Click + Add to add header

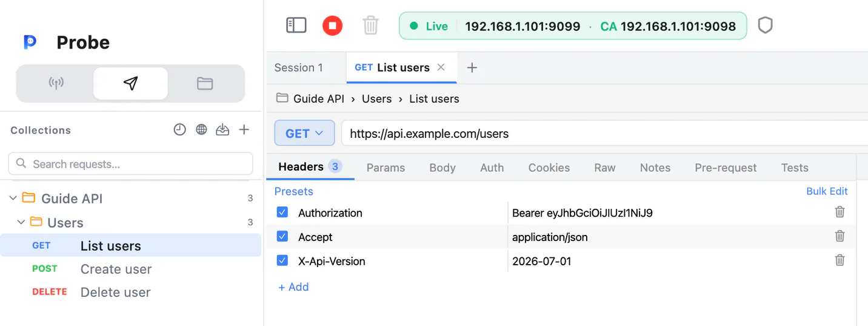[293, 287]
